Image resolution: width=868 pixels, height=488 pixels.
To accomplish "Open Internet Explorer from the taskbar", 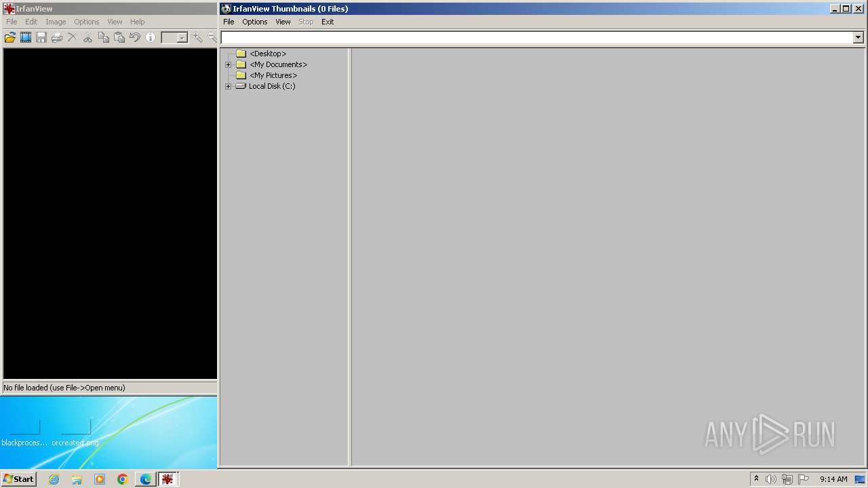I will pyautogui.click(x=54, y=479).
